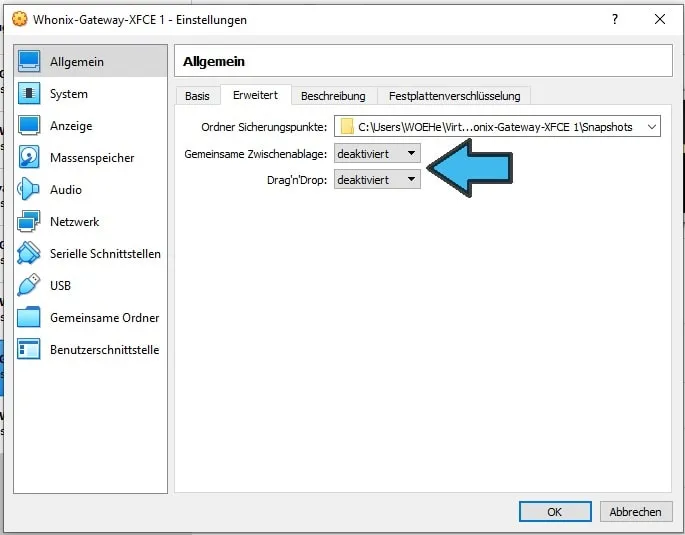Image resolution: width=685 pixels, height=535 pixels.
Task: Open the USB category label
Action: (60, 286)
